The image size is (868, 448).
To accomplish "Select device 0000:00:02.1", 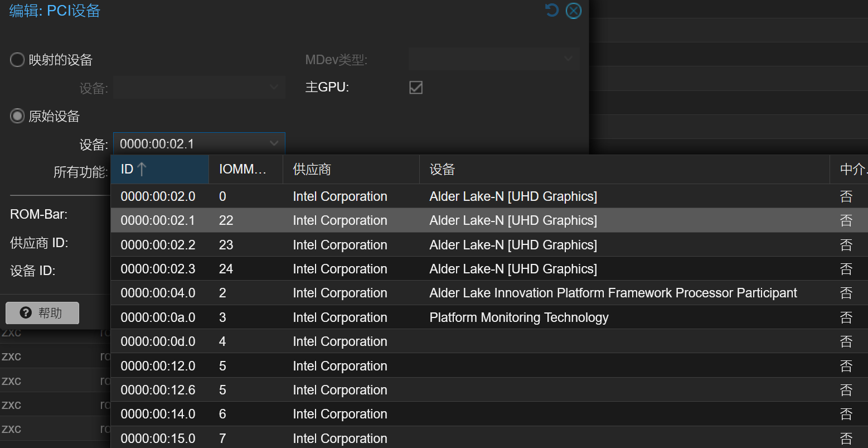I will click(489, 220).
